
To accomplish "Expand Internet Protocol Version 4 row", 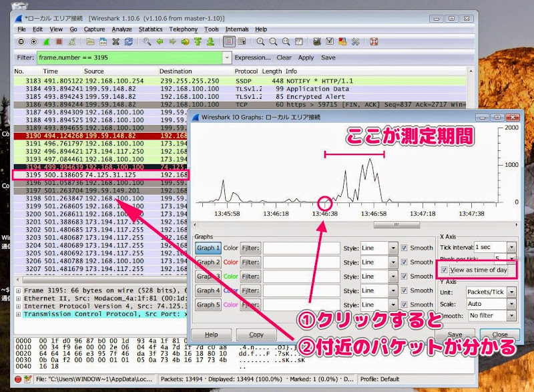I will pyautogui.click(x=19, y=307).
